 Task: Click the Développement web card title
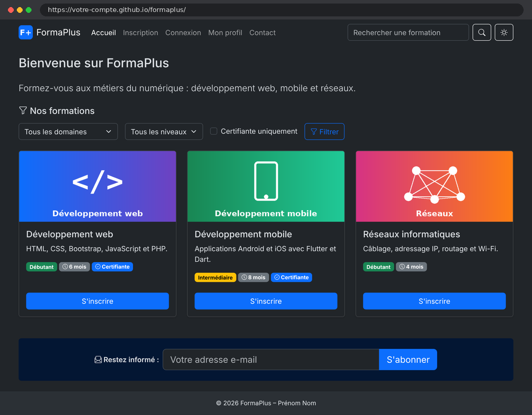point(70,234)
